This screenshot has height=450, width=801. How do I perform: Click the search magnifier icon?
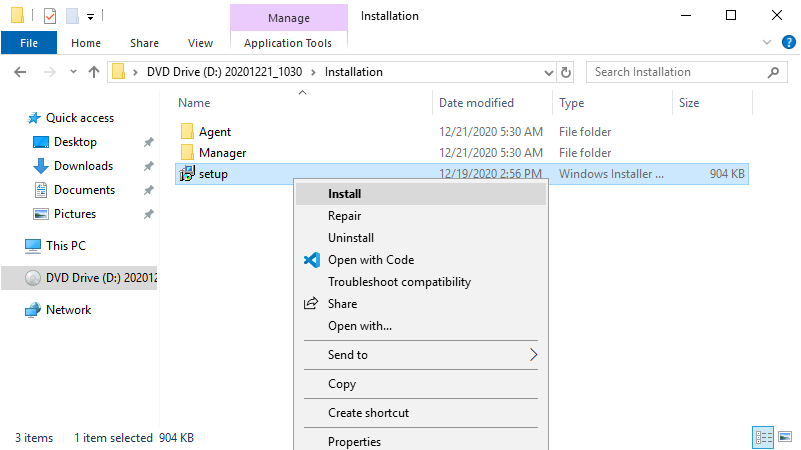(772, 72)
